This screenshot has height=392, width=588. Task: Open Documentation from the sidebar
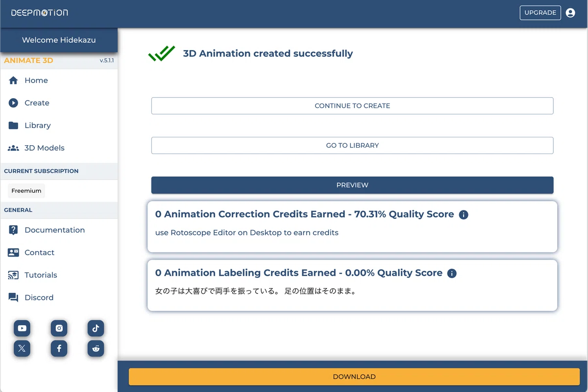pos(54,230)
